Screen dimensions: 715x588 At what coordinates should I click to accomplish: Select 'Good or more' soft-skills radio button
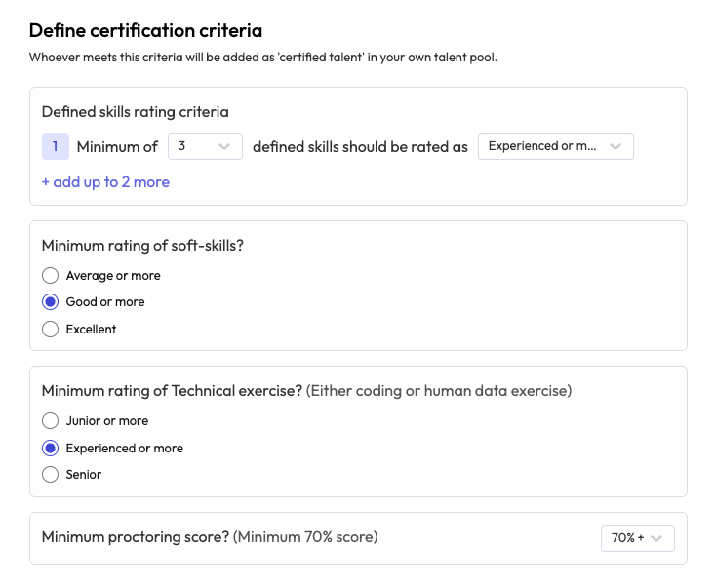tap(51, 302)
